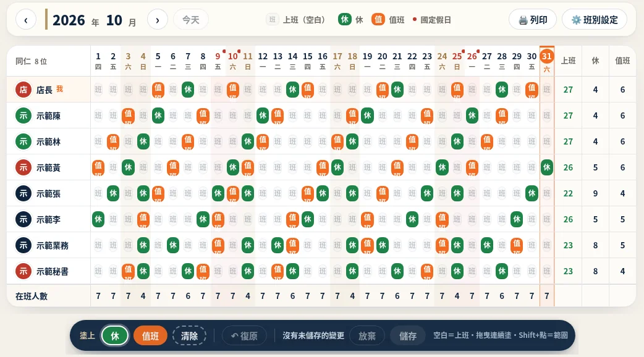
Task: Click 示範張's 上班 count of 22
Action: 568,193
